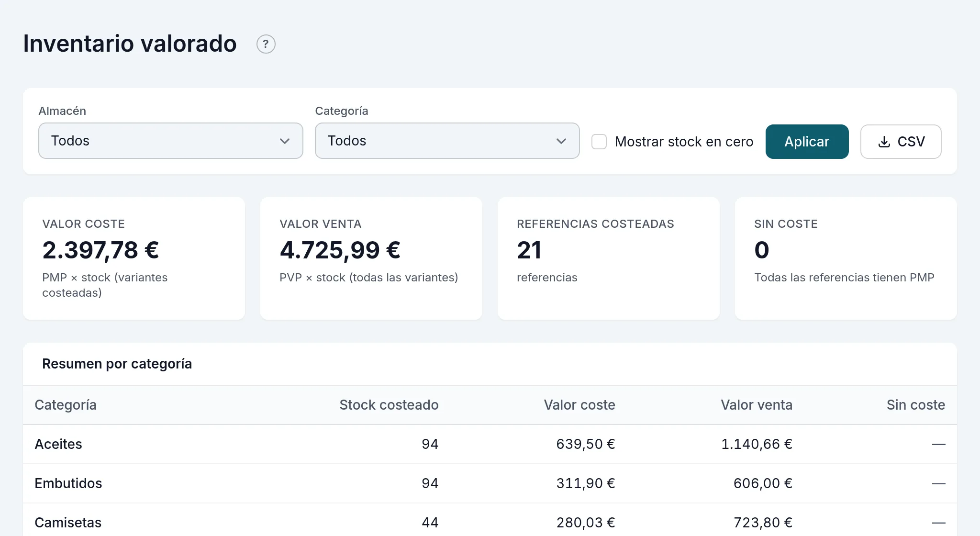Click Camisetas valor coste 280,03 €

tap(586, 523)
